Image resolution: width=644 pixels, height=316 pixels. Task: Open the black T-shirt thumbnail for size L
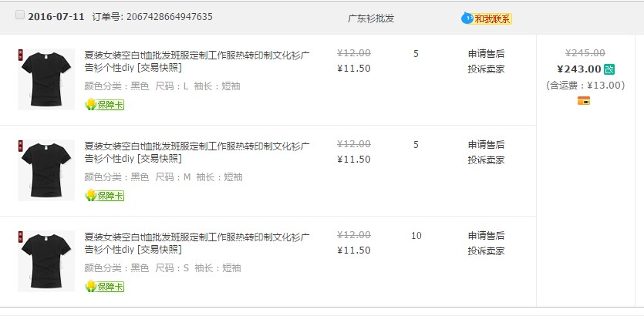click(46, 79)
